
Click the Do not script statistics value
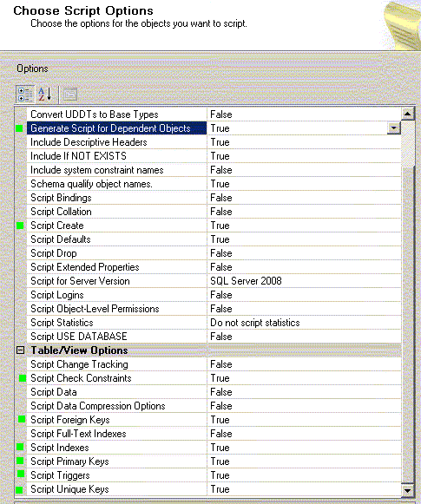click(x=254, y=323)
